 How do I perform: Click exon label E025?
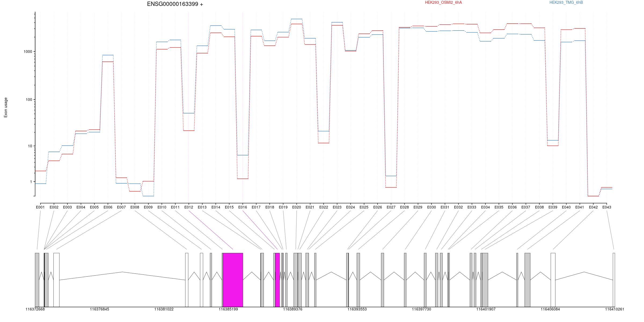point(364,207)
